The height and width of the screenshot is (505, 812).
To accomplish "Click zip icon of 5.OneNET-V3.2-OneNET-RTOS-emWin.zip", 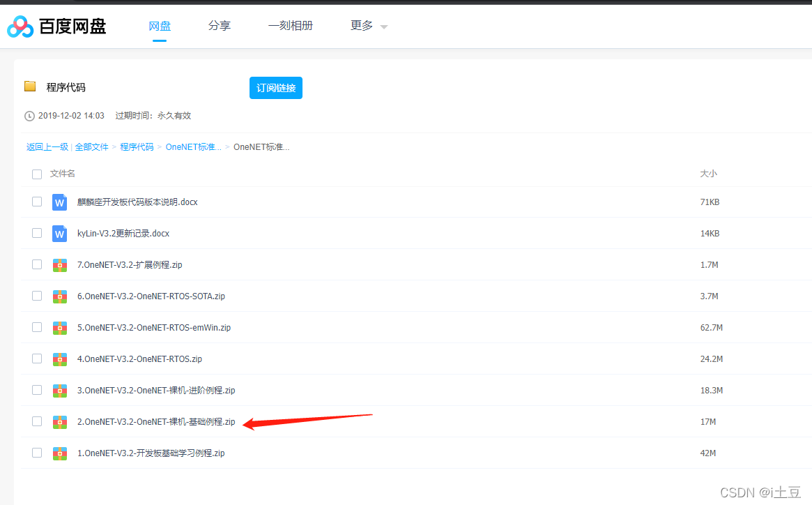I will pyautogui.click(x=59, y=329).
